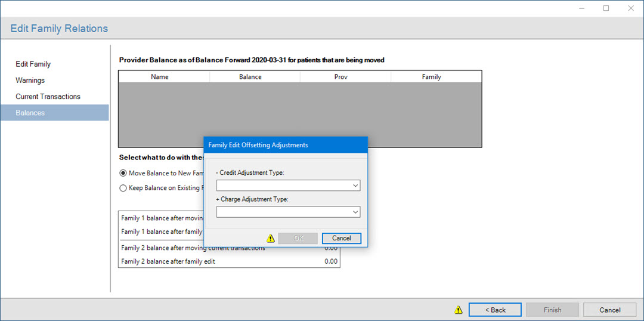644x321 pixels.
Task: Maximize the Edit Family Relations window
Action: click(x=606, y=8)
